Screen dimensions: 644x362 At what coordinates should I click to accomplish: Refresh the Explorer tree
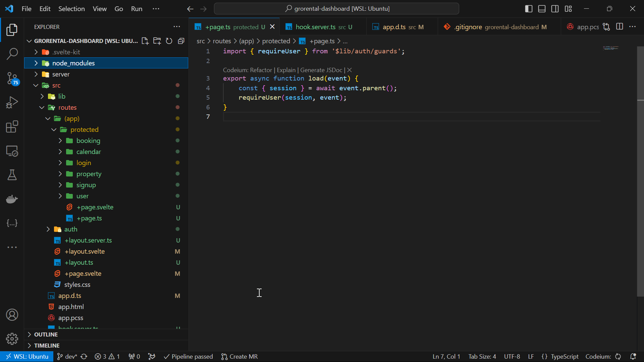pos(169,41)
